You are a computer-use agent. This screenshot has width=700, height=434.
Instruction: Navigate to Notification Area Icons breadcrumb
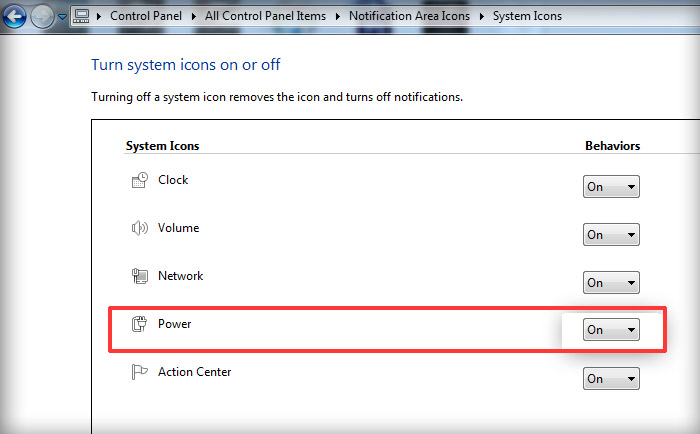coord(409,16)
